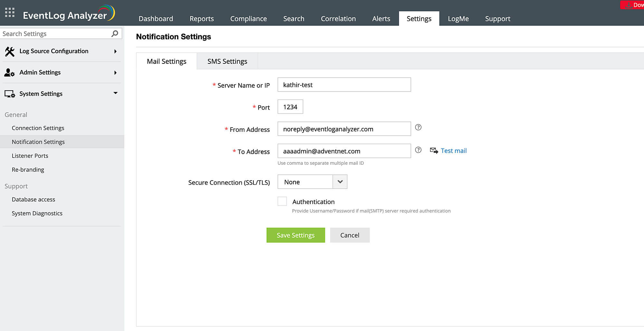Screen dimensions: 644x331
Task: Click the Log Source Configuration tools icon
Action: pyautogui.click(x=10, y=51)
